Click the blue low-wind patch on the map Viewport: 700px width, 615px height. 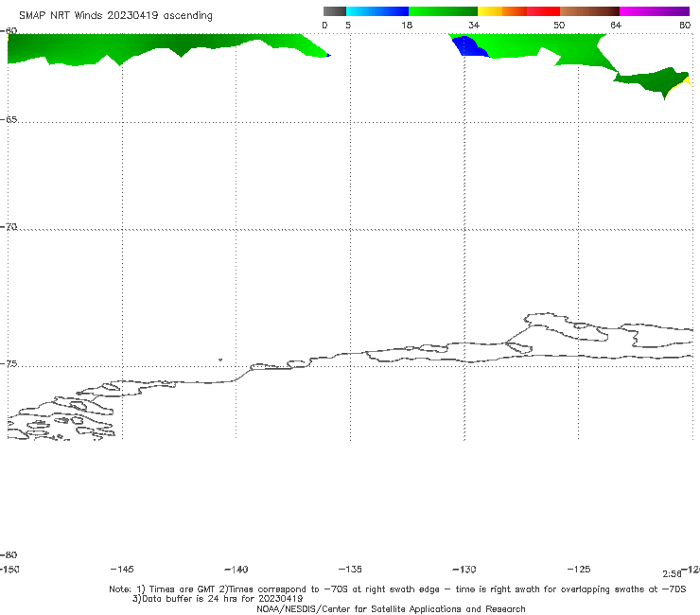(469, 47)
